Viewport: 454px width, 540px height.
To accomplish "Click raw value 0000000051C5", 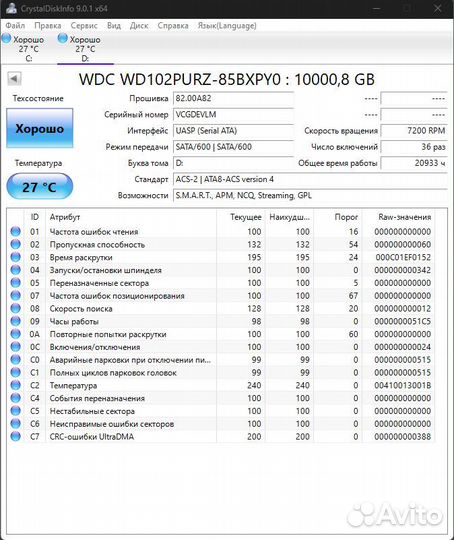I will 403,321.
